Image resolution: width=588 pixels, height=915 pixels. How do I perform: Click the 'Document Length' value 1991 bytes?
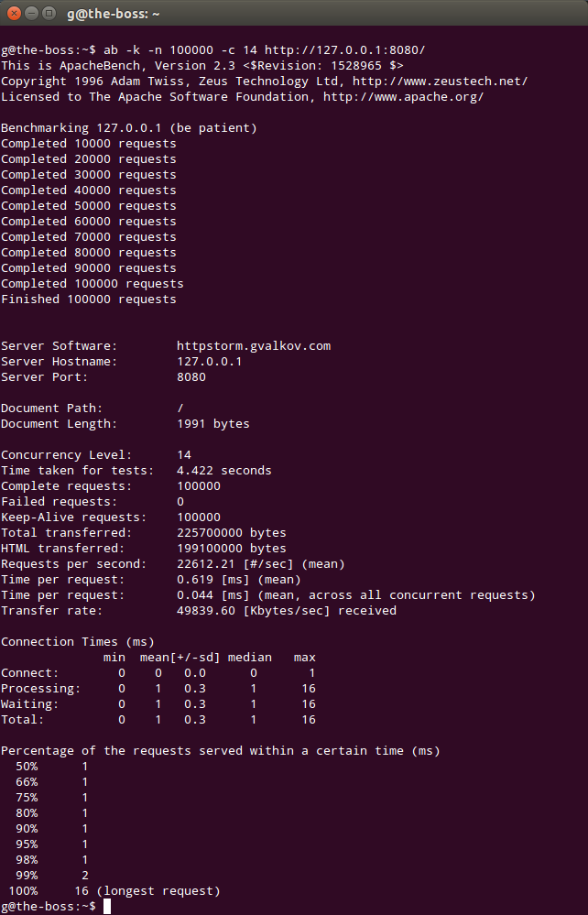212,424
